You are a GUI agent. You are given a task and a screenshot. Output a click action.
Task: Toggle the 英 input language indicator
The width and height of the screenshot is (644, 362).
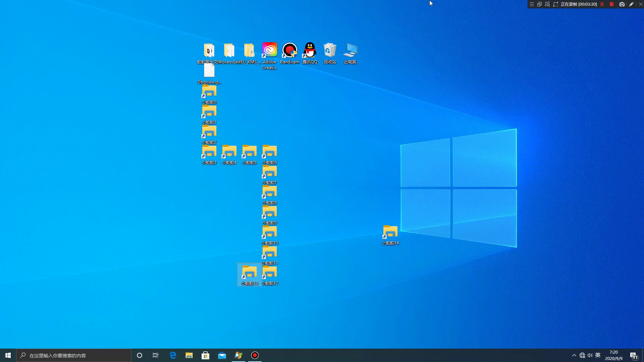[x=598, y=355]
